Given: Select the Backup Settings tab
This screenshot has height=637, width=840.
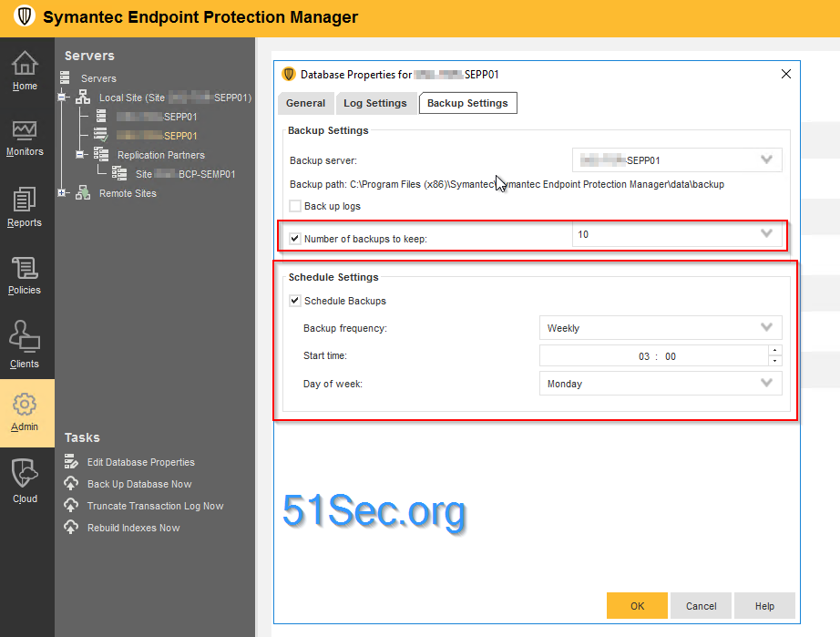Looking at the screenshot, I should (x=467, y=103).
